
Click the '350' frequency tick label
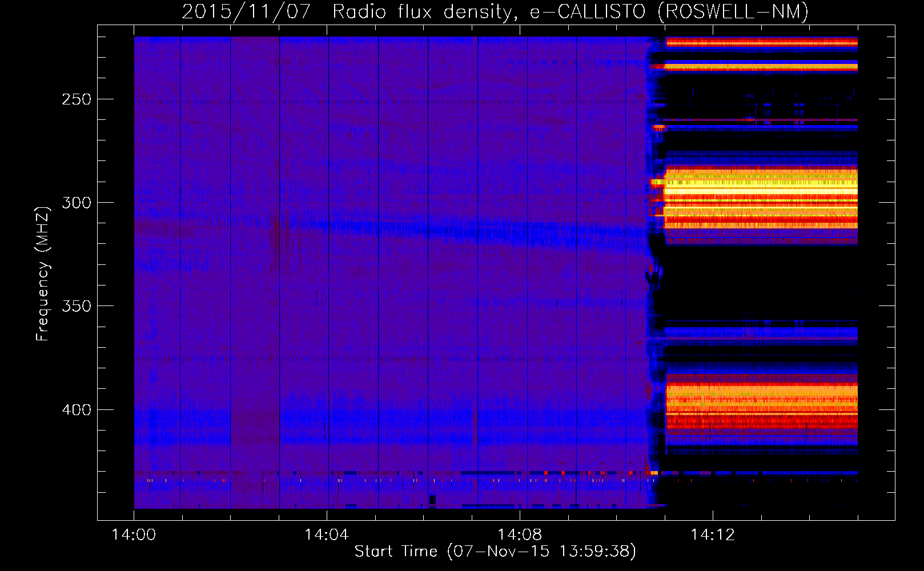coord(77,306)
